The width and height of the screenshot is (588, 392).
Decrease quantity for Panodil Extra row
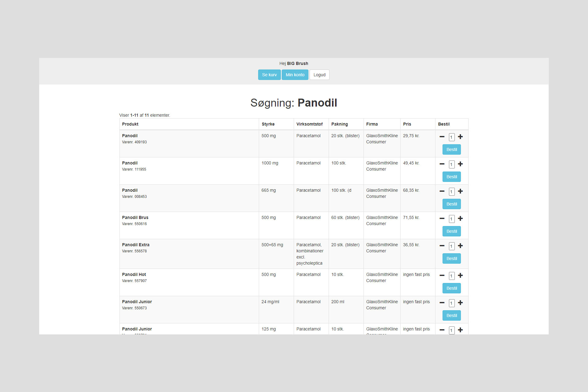(442, 246)
